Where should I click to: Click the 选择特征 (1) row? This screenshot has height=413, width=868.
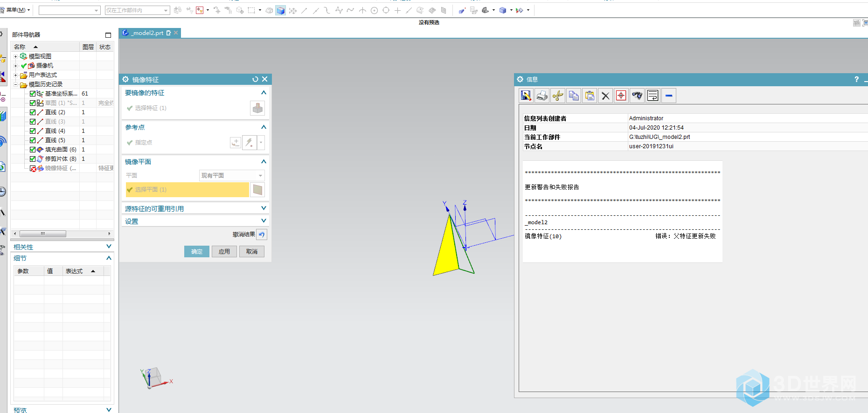click(187, 108)
